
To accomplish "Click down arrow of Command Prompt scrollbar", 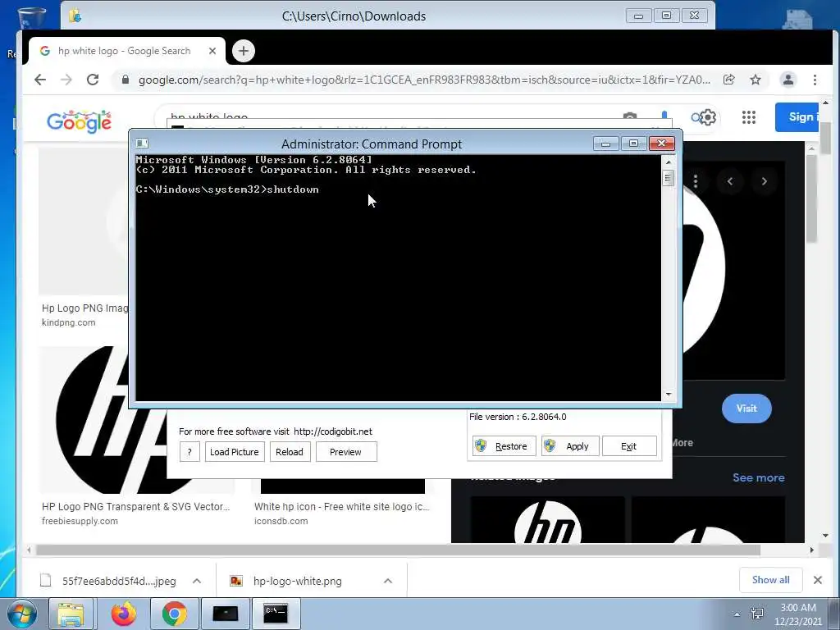I will click(x=668, y=395).
